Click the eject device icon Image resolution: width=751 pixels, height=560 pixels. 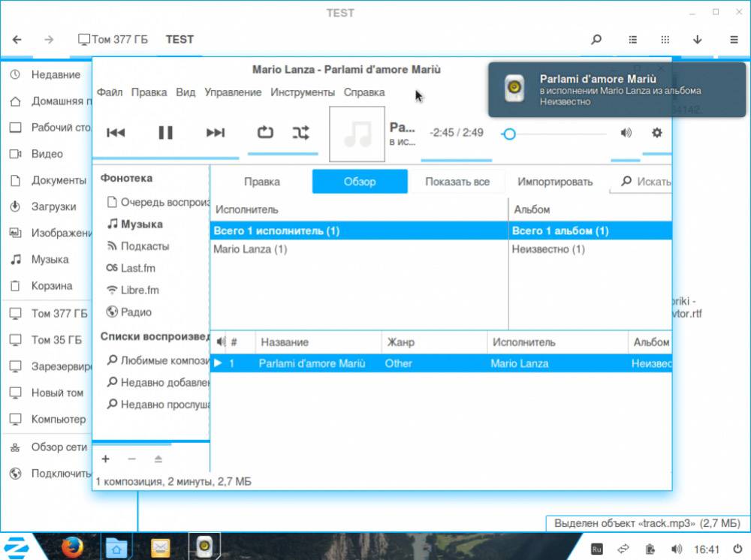158,459
